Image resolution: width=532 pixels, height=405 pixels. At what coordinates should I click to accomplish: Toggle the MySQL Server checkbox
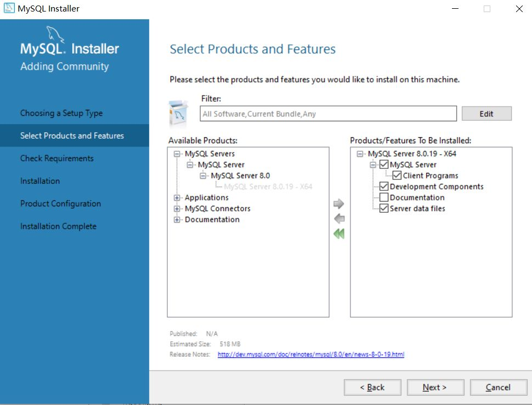[384, 165]
